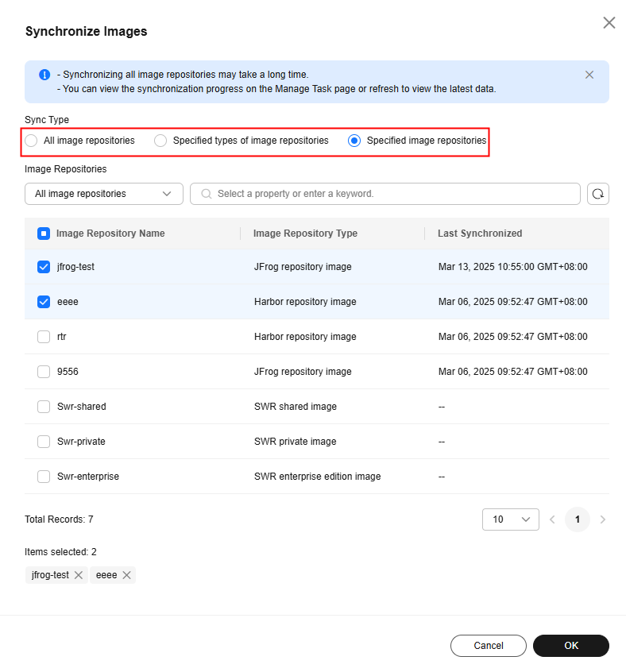The width and height of the screenshot is (626, 672).
Task: Click the OK button
Action: 570,646
